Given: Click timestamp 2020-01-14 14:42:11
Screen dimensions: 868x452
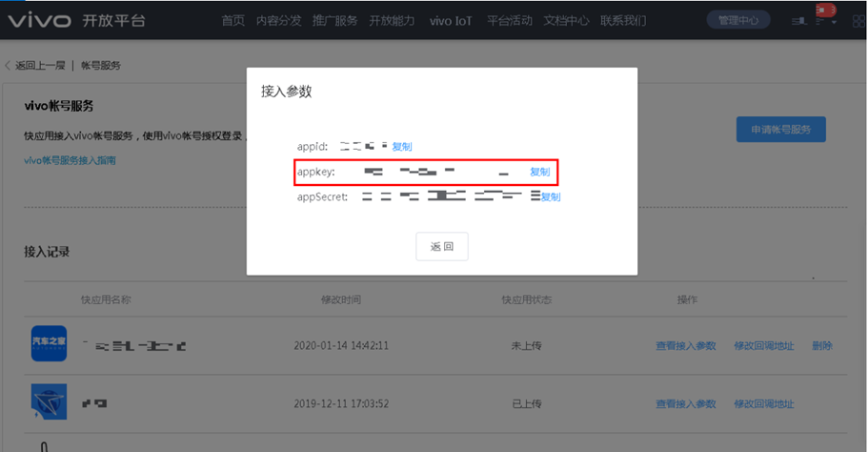Looking at the screenshot, I should tap(341, 345).
